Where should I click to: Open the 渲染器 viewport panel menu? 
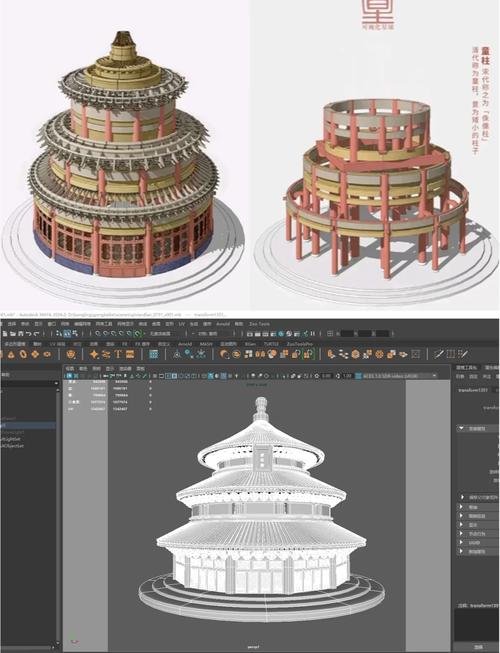pyautogui.click(x=125, y=369)
